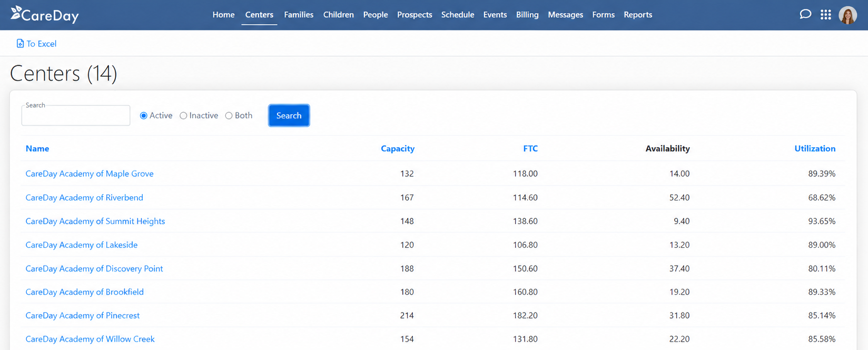Click the CareDay logo
This screenshot has width=868, height=350.
tap(45, 15)
